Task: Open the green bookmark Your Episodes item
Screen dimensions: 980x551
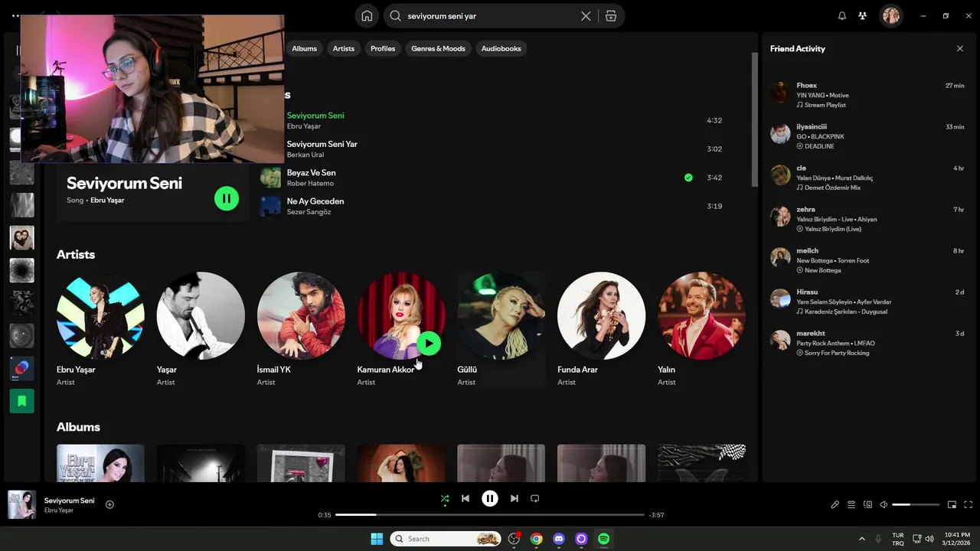Action: pos(21,401)
